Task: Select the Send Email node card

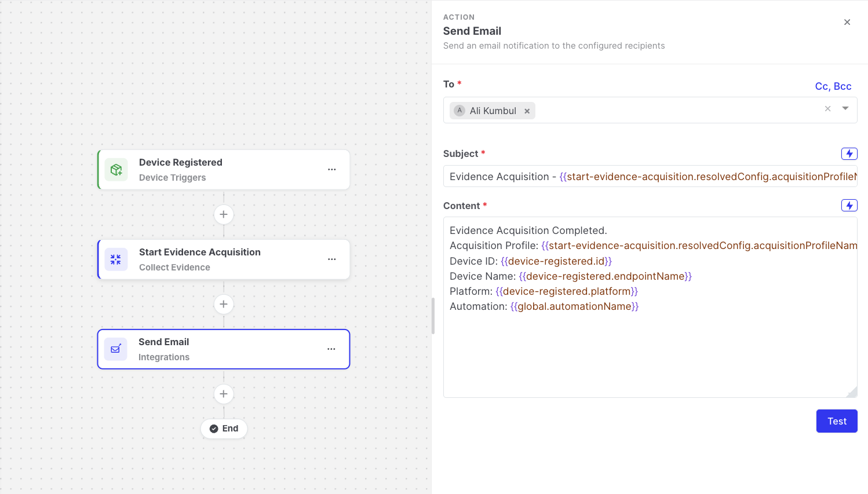Action: [x=224, y=349]
